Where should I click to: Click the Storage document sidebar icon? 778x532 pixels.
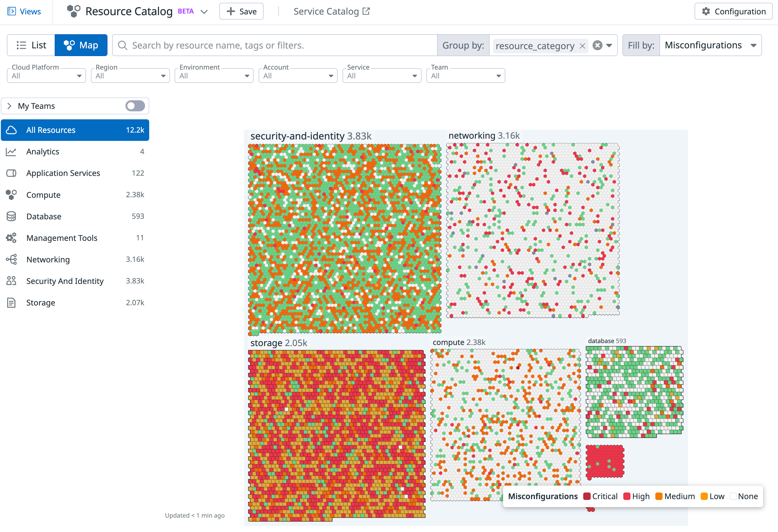(x=11, y=303)
